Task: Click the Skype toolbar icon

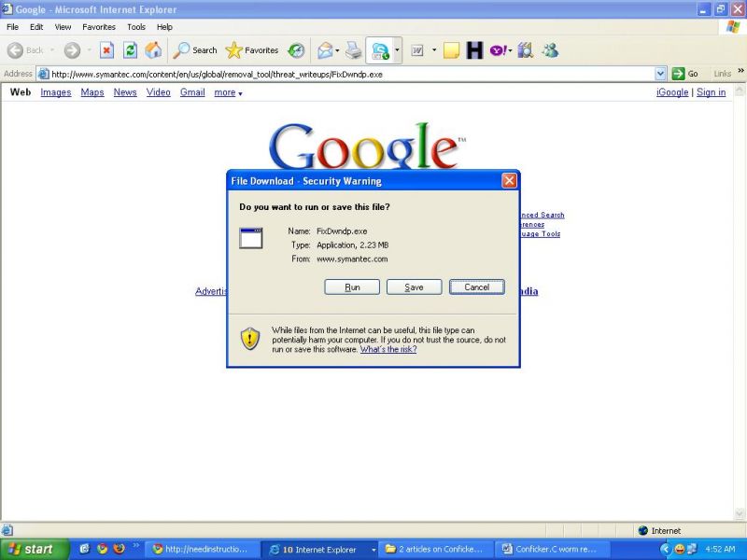Action: (x=380, y=50)
